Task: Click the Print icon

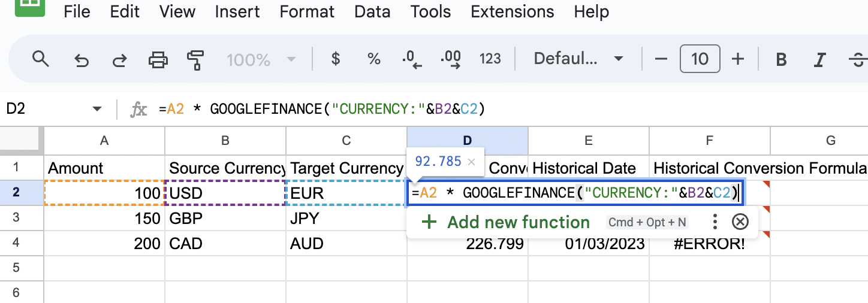Action: point(158,59)
